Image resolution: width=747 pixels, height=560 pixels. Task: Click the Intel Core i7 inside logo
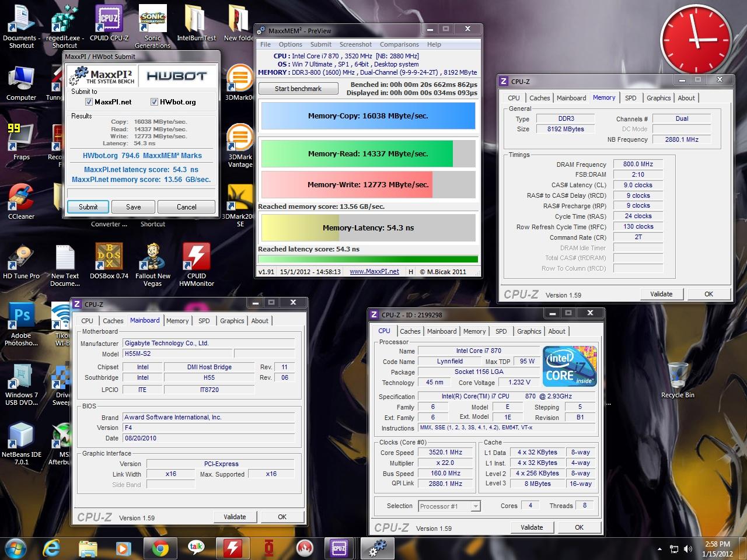click(570, 366)
